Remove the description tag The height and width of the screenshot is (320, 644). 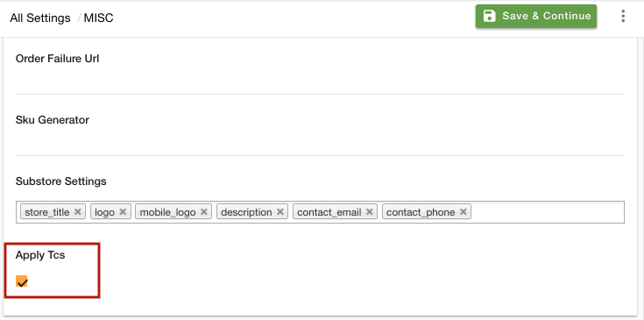(x=280, y=212)
